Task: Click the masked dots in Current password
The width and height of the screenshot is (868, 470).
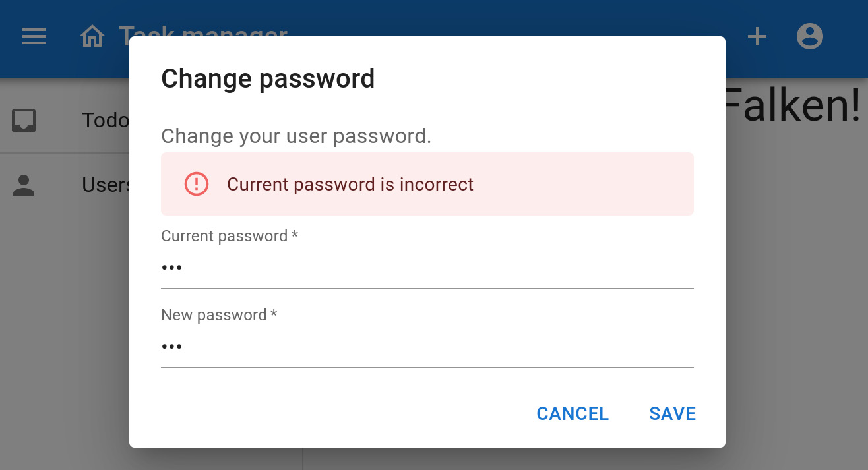Action: [171, 267]
